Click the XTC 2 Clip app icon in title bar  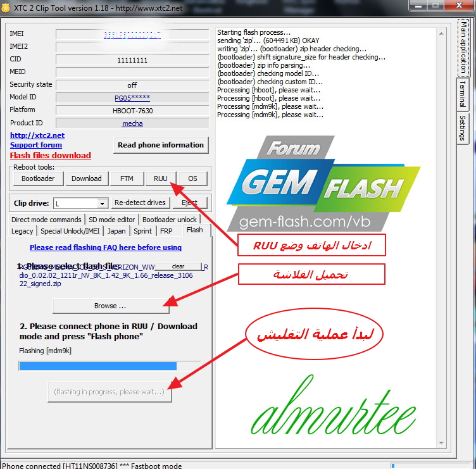(5, 8)
